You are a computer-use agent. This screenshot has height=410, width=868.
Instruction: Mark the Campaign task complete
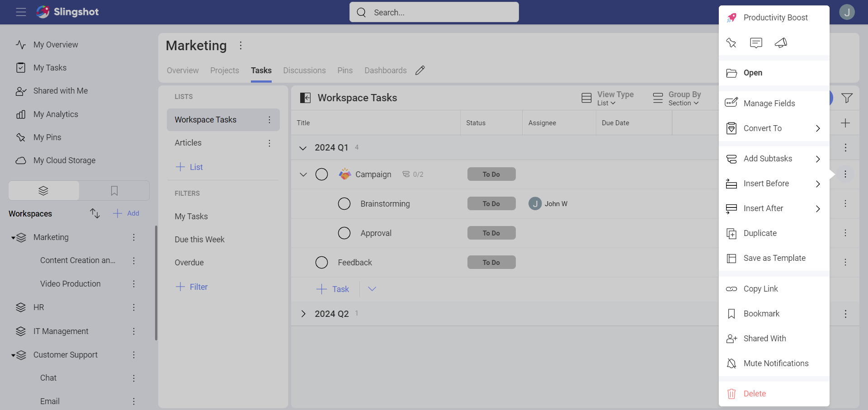coord(321,174)
